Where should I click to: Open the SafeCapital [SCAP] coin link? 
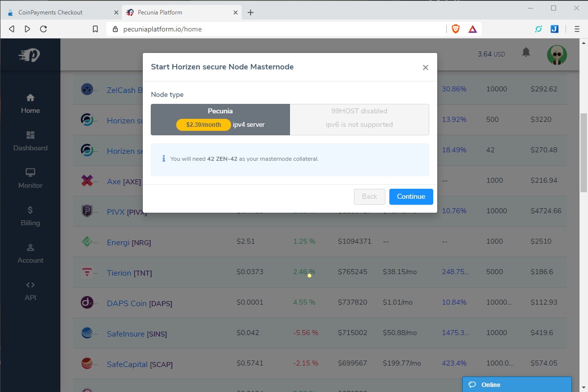click(140, 364)
